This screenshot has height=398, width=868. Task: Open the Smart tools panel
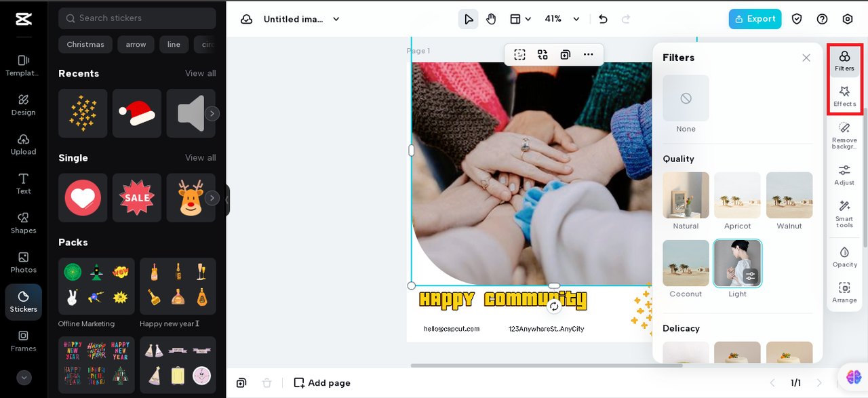(844, 214)
